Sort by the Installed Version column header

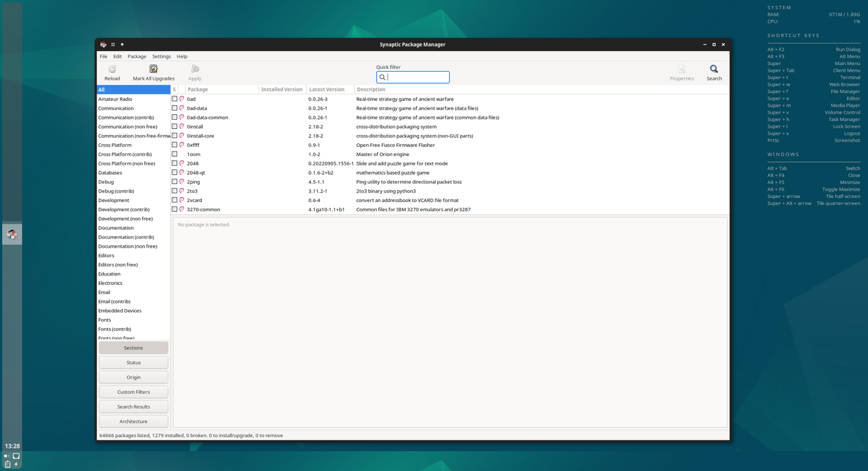282,89
